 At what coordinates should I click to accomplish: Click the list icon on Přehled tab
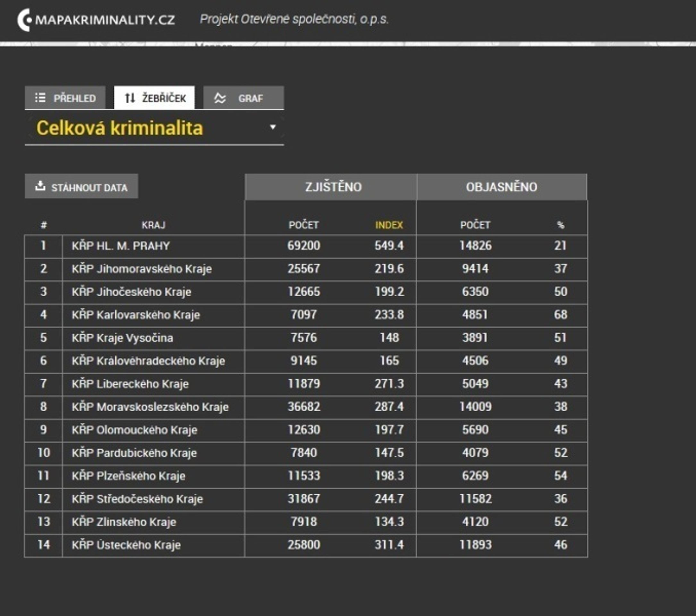40,98
